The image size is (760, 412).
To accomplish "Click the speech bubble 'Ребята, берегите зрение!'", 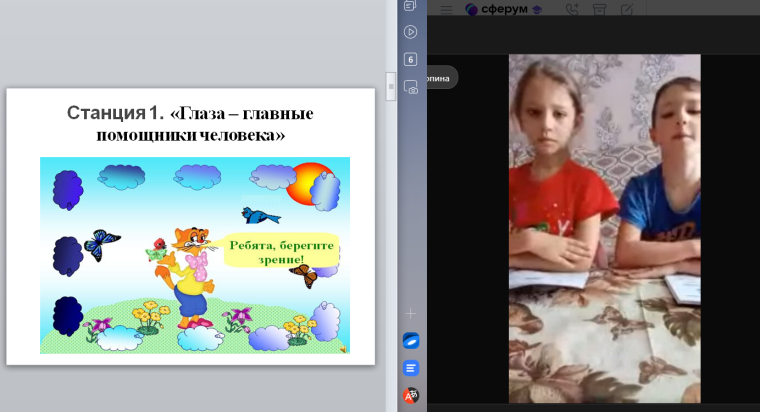I will pyautogui.click(x=281, y=251).
